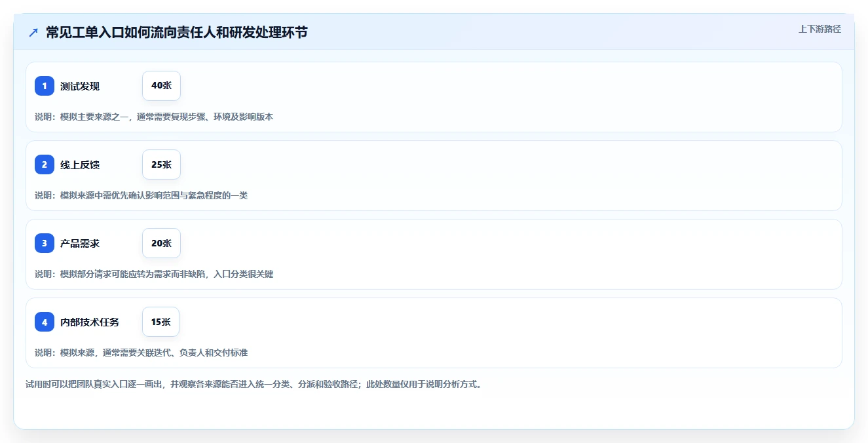868x443 pixels.
Task: Click the note about 影响范围与紧急程度
Action: tap(141, 195)
